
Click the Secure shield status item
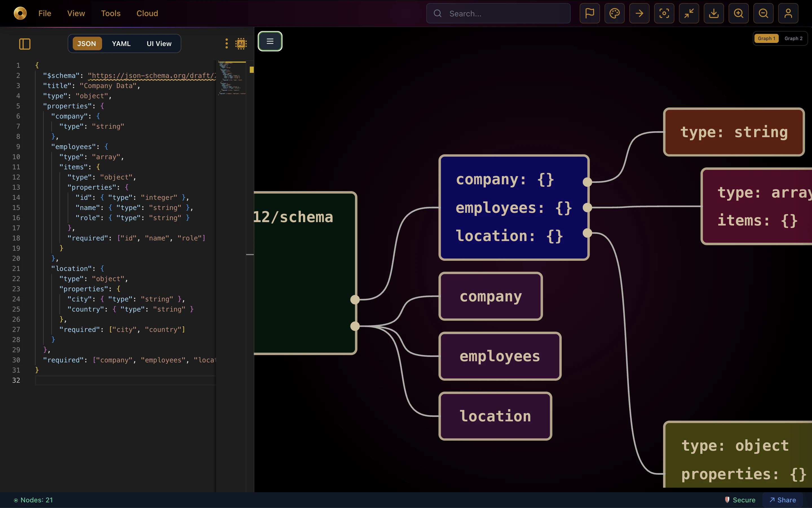pyautogui.click(x=740, y=500)
